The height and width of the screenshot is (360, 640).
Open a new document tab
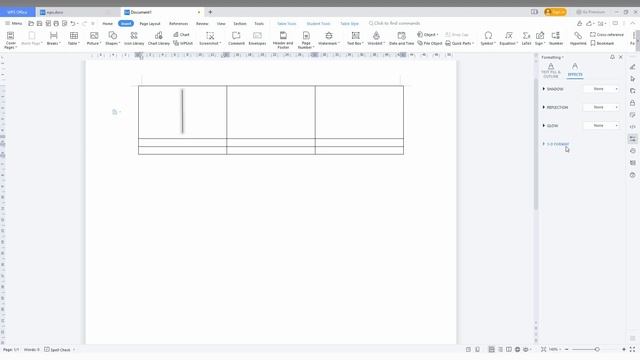tap(210, 12)
